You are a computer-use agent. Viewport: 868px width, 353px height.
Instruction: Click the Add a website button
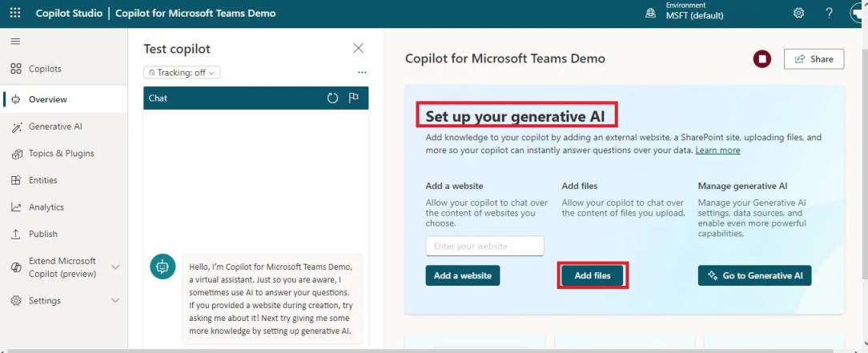click(463, 275)
